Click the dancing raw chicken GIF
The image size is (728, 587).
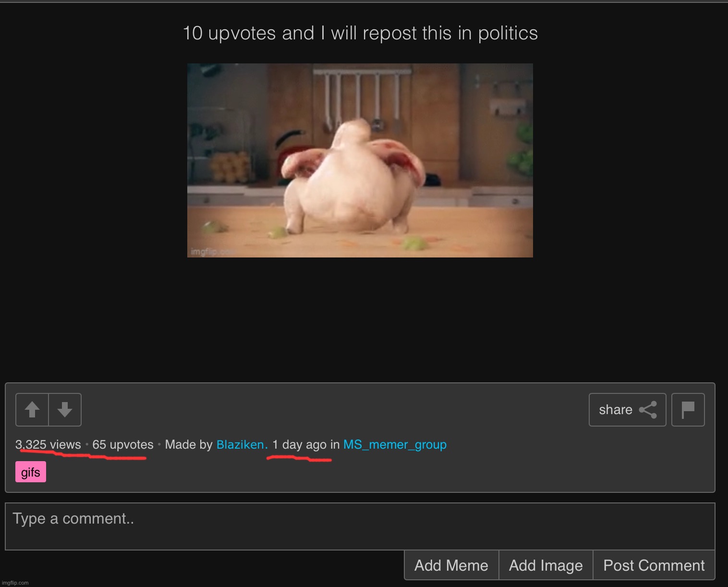pyautogui.click(x=360, y=160)
